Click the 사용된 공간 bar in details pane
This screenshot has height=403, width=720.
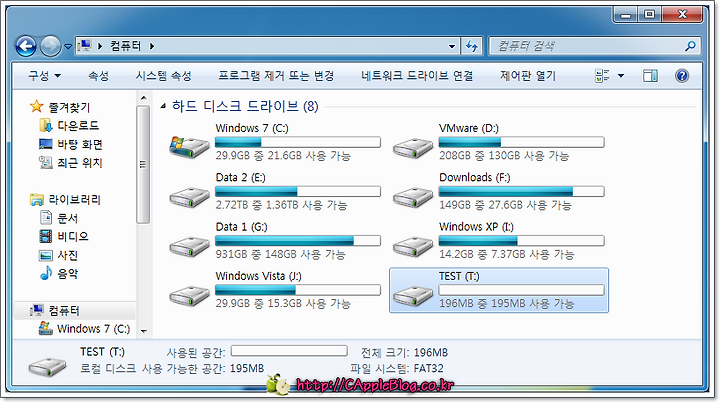pos(289,351)
